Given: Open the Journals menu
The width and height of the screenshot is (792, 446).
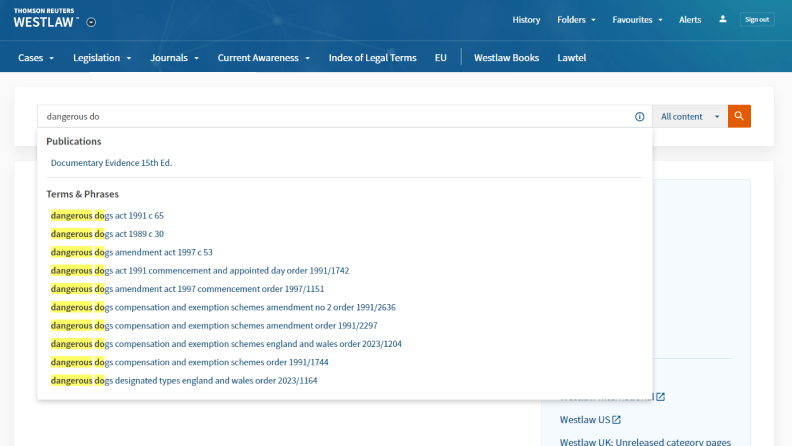Looking at the screenshot, I should 174,58.
